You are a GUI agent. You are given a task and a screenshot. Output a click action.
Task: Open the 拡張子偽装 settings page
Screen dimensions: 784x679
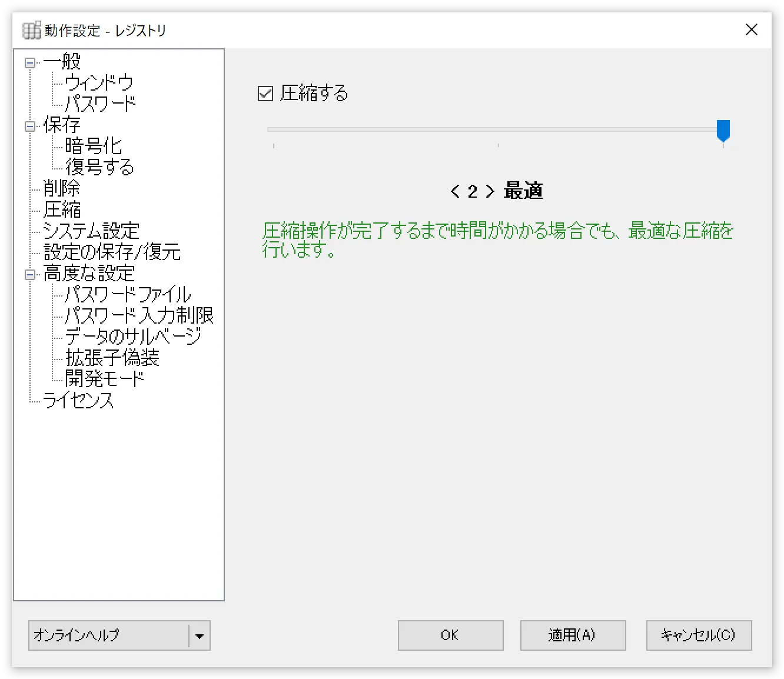(x=112, y=358)
